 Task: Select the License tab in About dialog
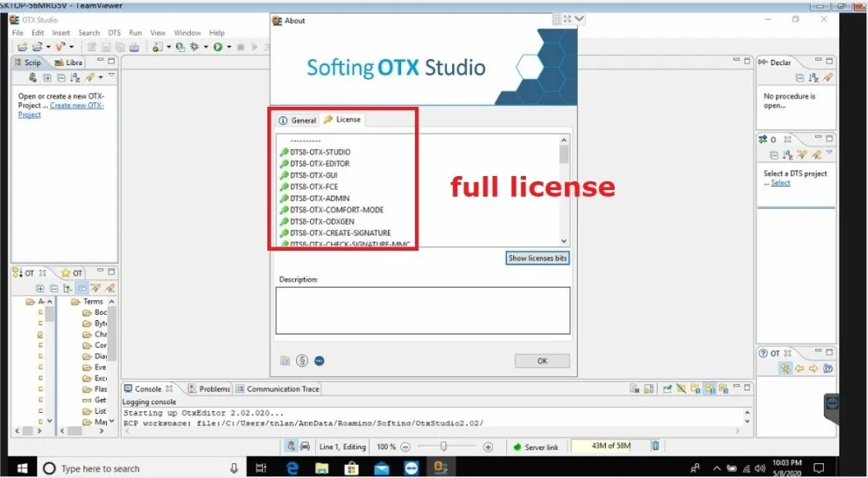pyautogui.click(x=342, y=120)
